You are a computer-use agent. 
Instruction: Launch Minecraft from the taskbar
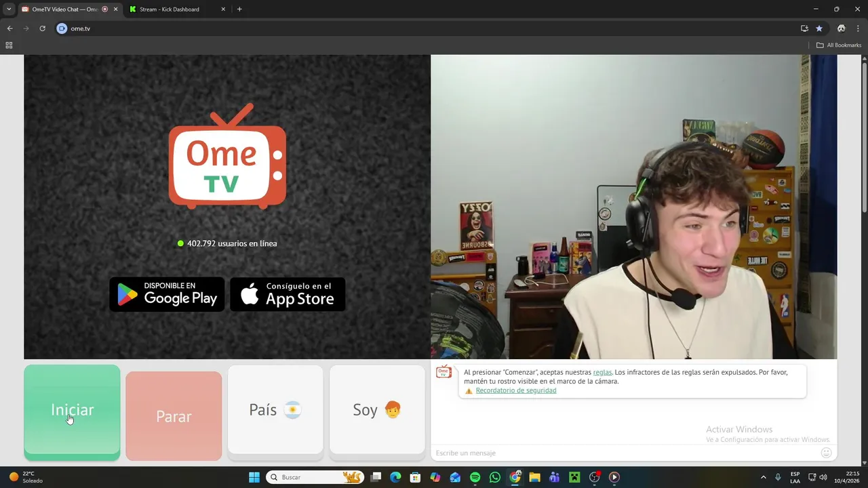[574, 477]
